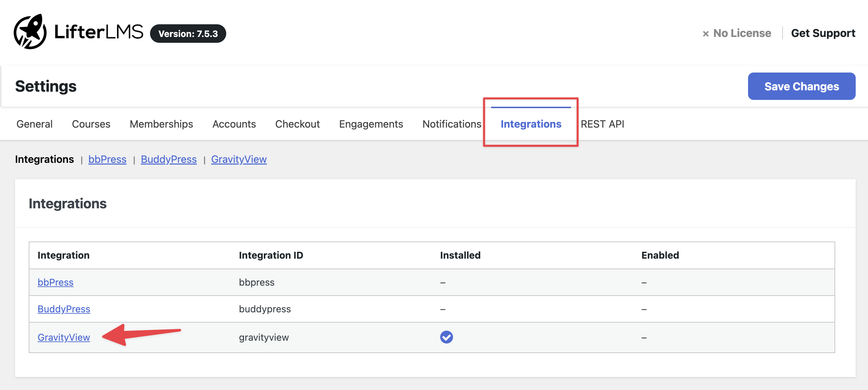
Task: Click GravityView link in the integrations table
Action: (64, 337)
